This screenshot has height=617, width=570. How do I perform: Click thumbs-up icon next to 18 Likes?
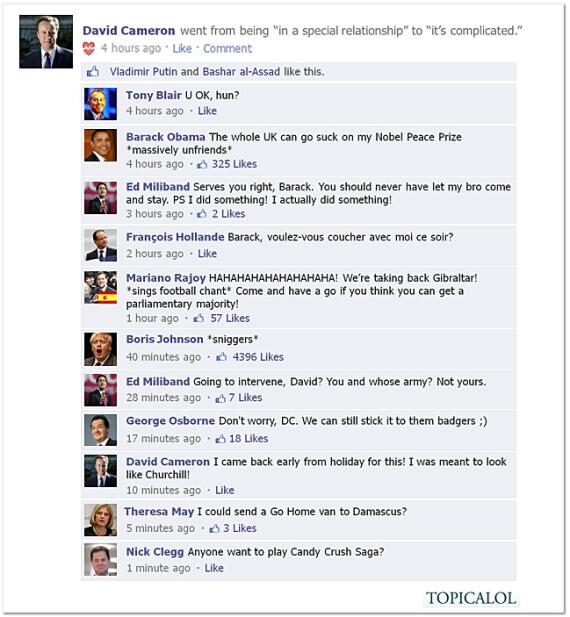coord(220,439)
